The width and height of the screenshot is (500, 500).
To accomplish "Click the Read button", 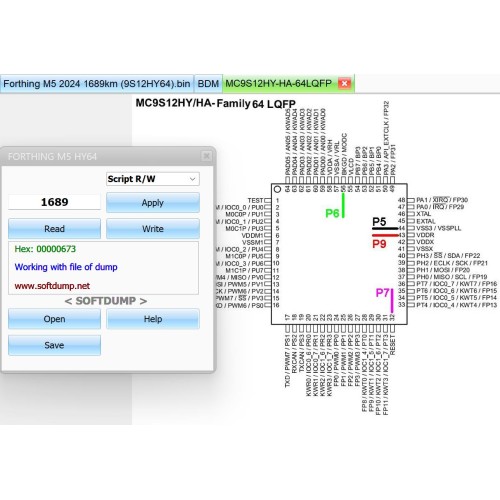I will [54, 229].
